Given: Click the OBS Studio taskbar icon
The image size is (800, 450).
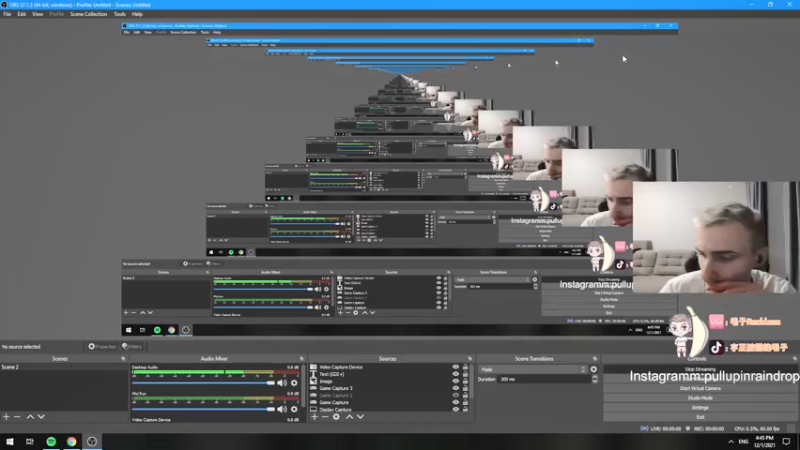Looking at the screenshot, I should pos(92,441).
